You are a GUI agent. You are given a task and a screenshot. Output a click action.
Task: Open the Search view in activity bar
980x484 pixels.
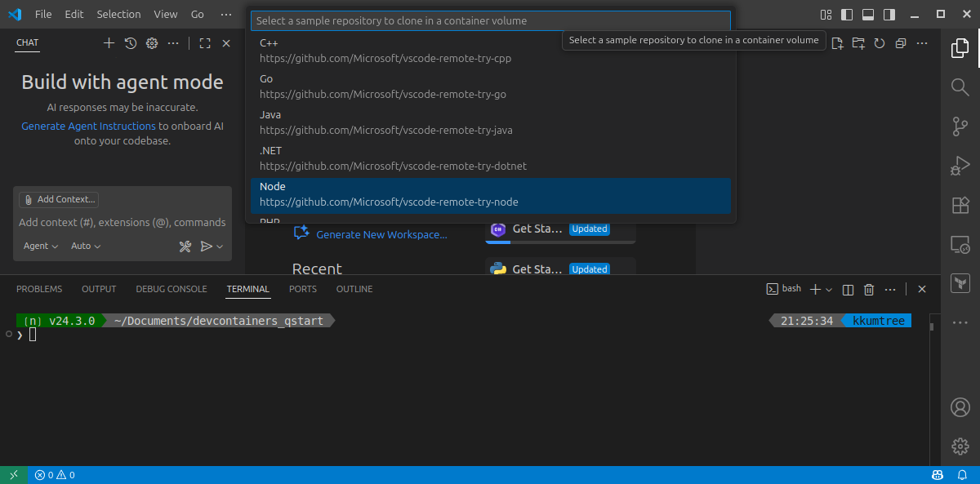(960, 87)
